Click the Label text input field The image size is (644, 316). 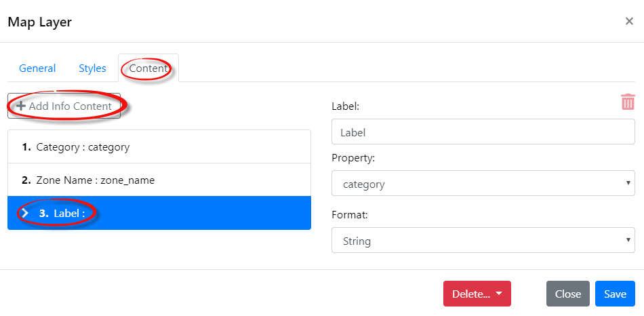[483, 132]
